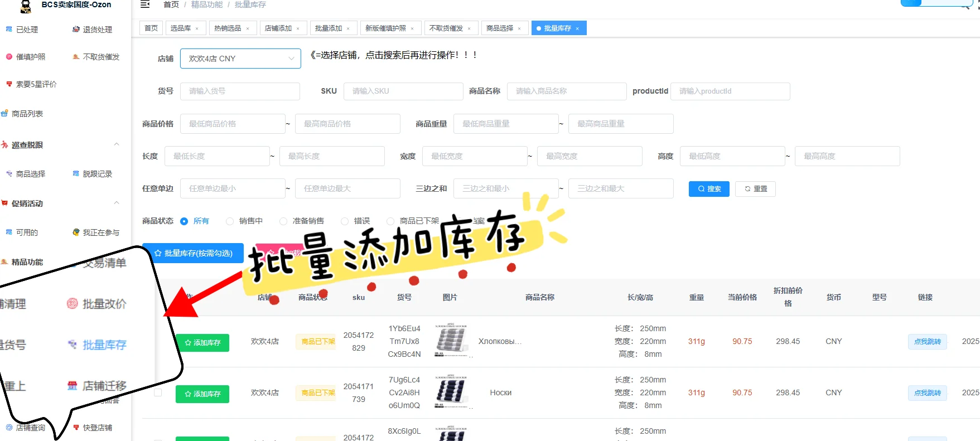Focus the 最高高度 input
Image resolution: width=980 pixels, height=441 pixels.
point(847,156)
